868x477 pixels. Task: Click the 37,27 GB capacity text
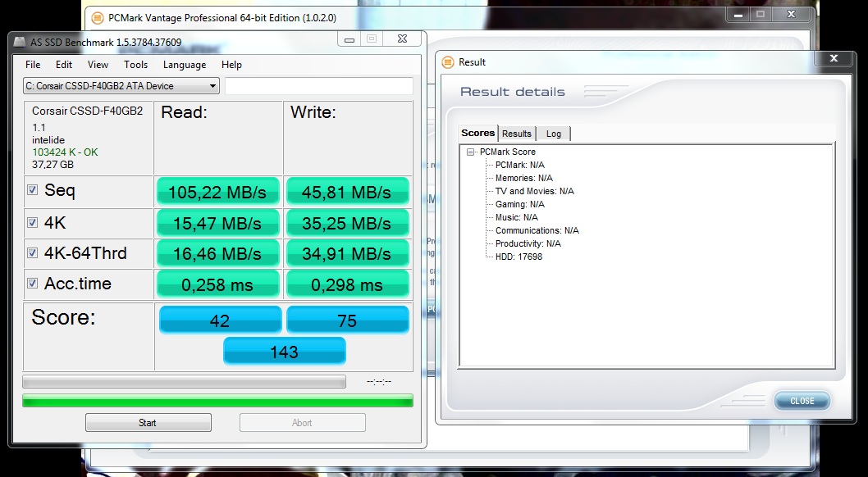tap(53, 165)
